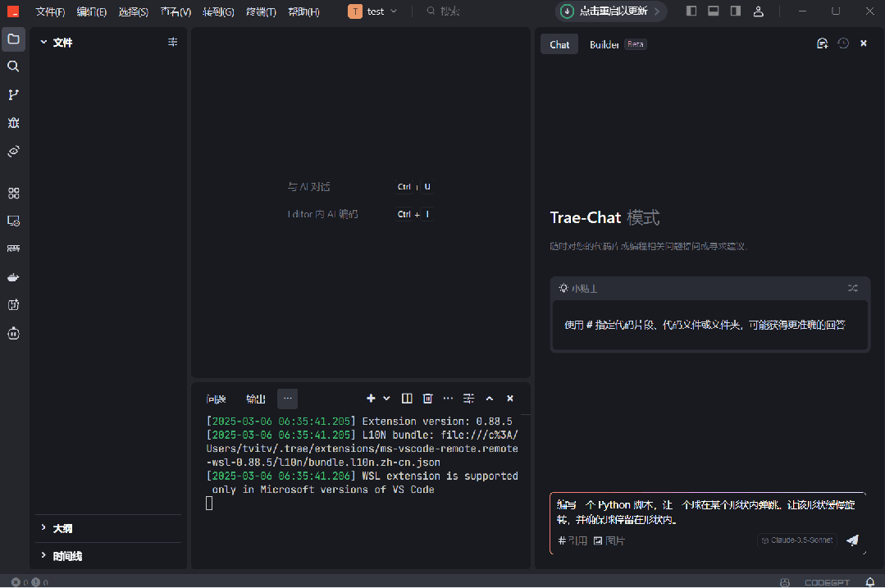
Task: Toggle the output filter icon
Action: point(468,399)
